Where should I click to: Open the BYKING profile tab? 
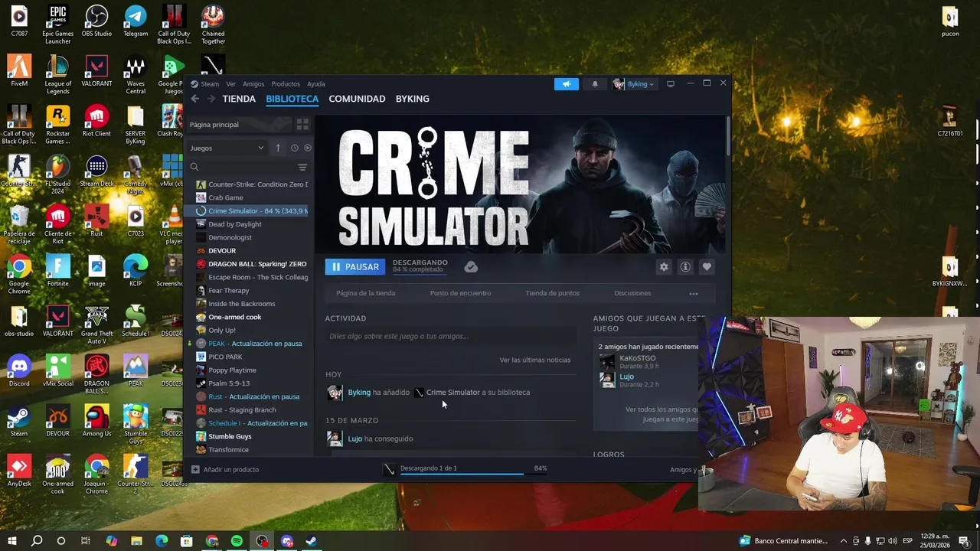click(x=412, y=99)
